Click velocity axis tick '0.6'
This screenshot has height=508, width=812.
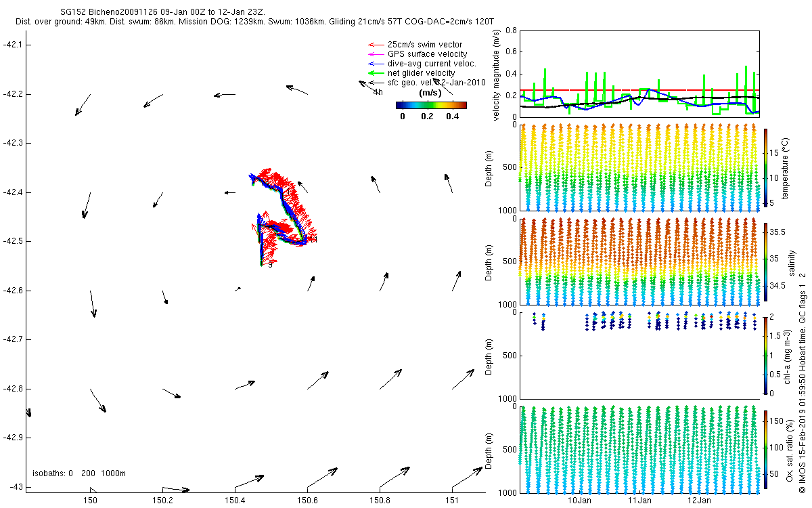pyautogui.click(x=511, y=52)
